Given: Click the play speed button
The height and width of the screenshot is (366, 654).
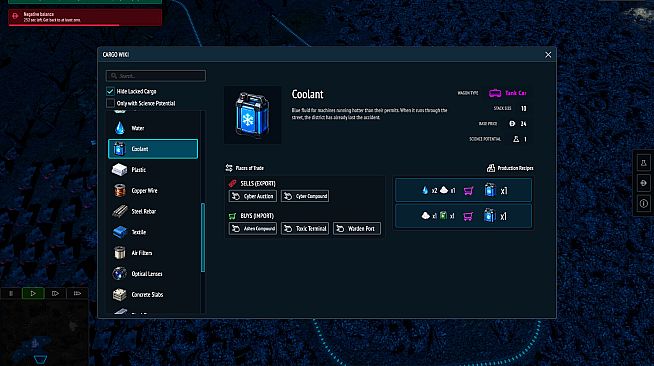Looking at the screenshot, I should (33, 293).
